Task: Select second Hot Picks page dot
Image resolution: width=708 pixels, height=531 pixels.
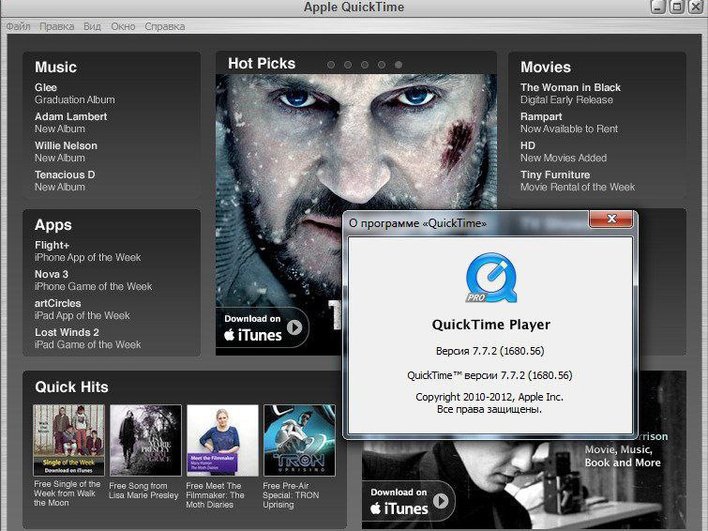Action: coord(348,65)
